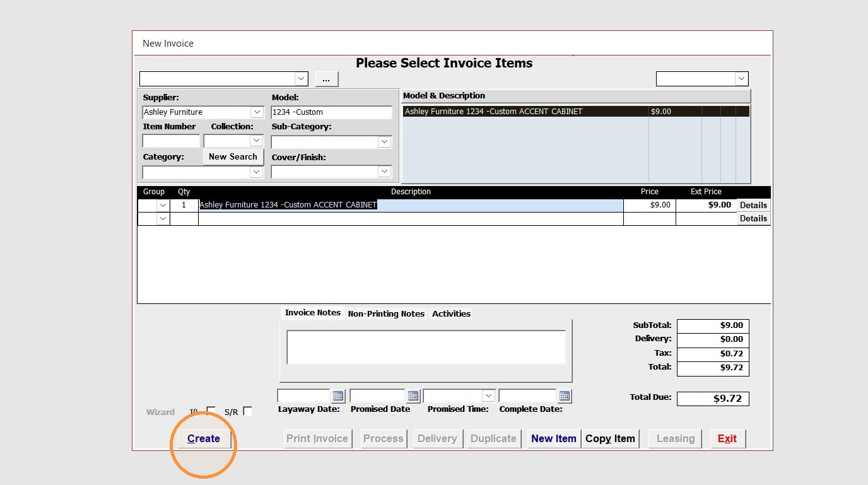Image resolution: width=868 pixels, height=485 pixels.
Task: Switch to the Invoice Notes tab
Action: click(x=312, y=313)
